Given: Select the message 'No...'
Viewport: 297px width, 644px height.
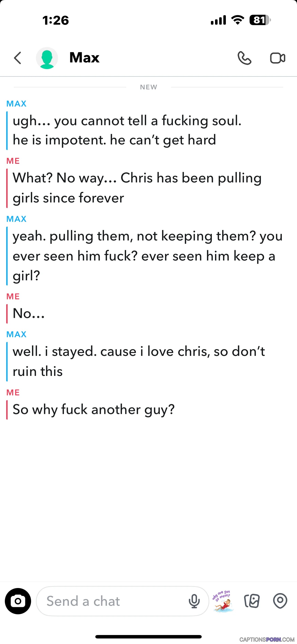Looking at the screenshot, I should tap(29, 313).
